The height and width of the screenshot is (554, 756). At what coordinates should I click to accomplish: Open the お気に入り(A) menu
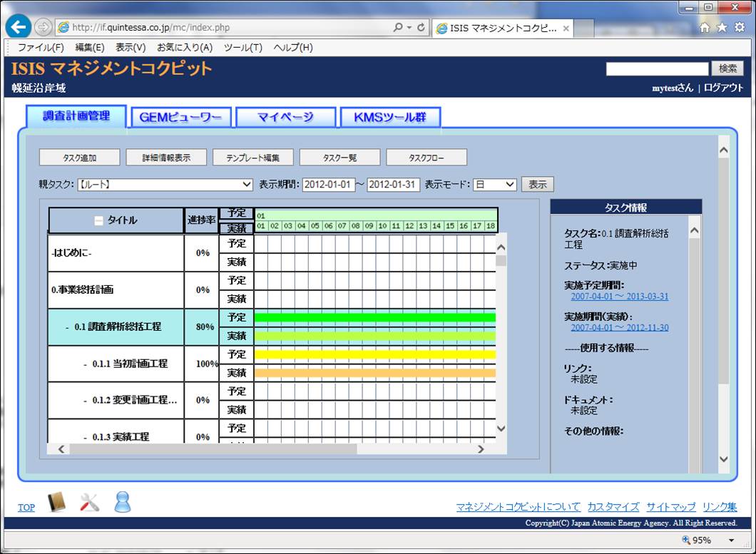[x=185, y=47]
